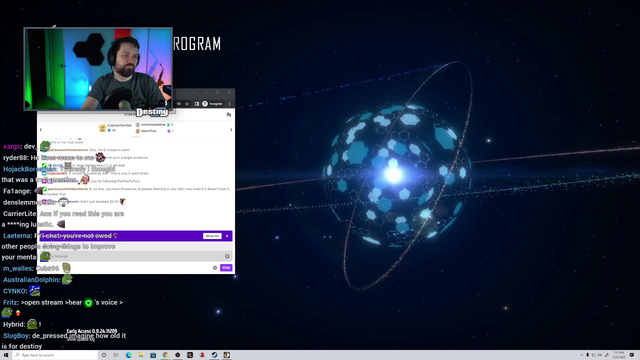Open the black circular taskbar app
The width and height of the screenshot is (640, 360).
(178, 355)
